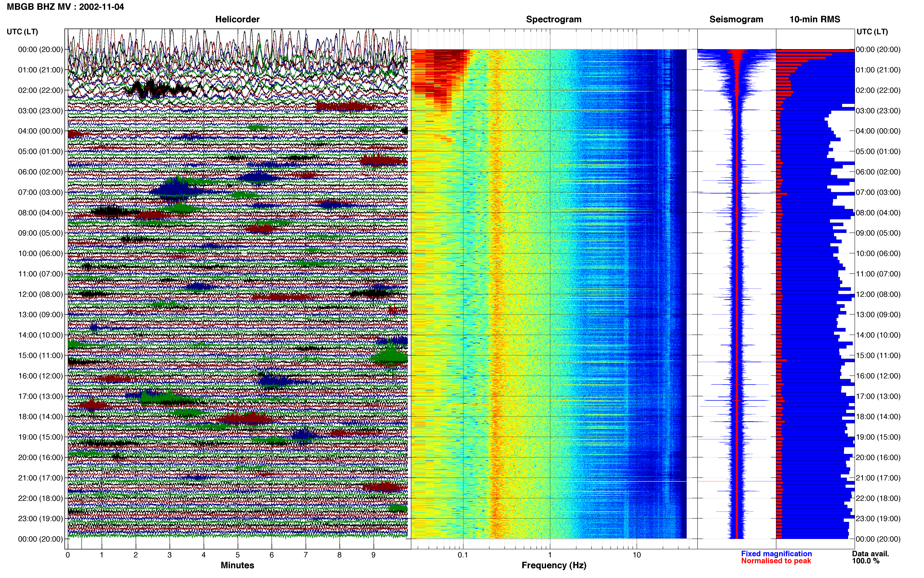Click the 'Helicorder' panel heading
Screen dimensions: 924x578
point(237,19)
